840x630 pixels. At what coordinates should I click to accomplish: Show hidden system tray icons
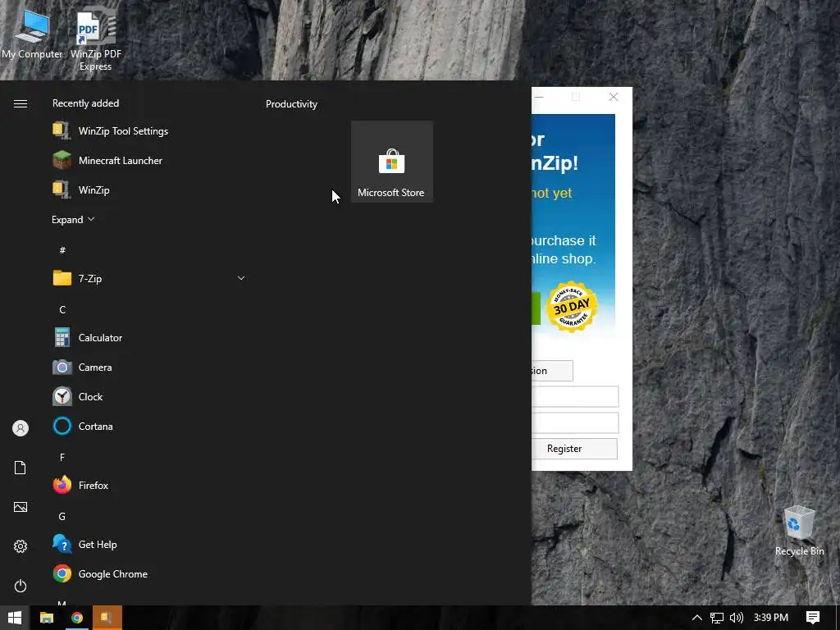tap(697, 618)
